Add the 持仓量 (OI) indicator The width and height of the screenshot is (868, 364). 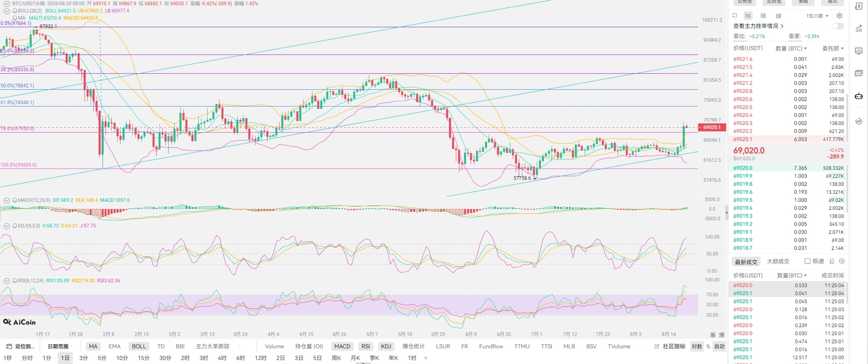309,346
